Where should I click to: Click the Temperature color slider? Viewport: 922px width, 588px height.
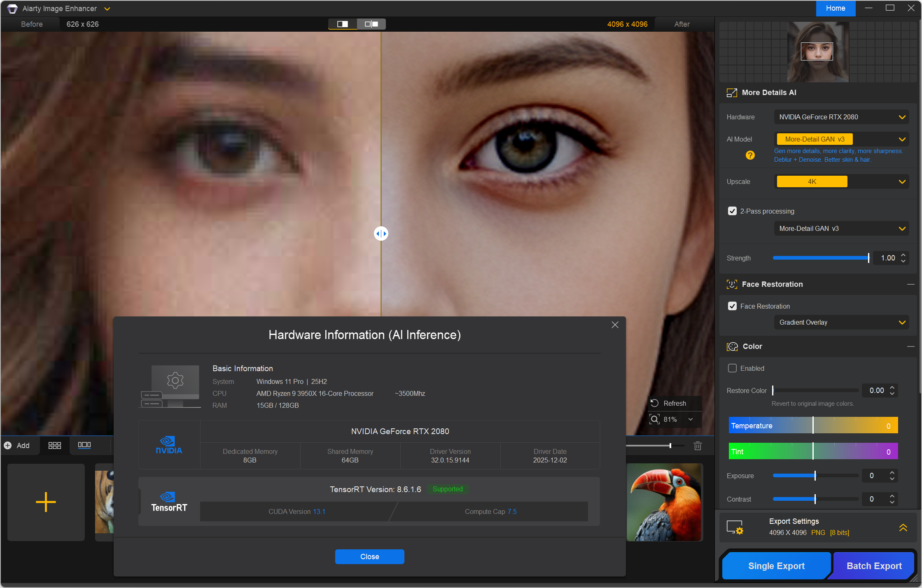click(x=813, y=425)
